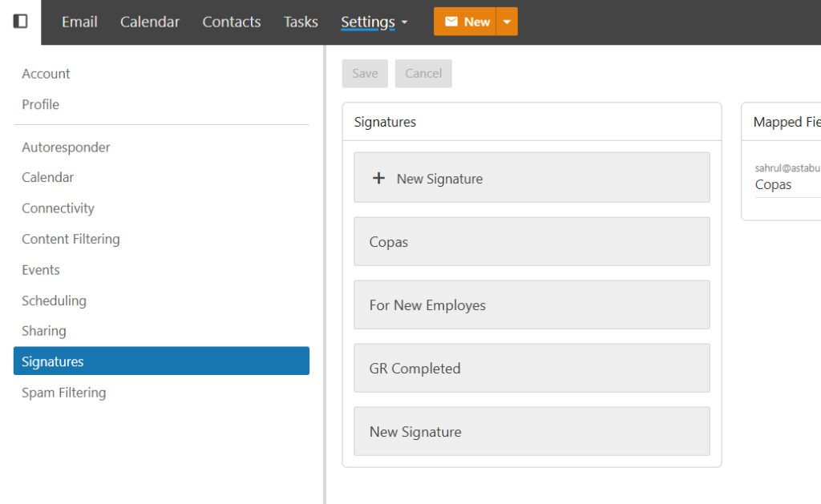Open the New button dropdown arrow
The image size is (821, 504).
[508, 22]
